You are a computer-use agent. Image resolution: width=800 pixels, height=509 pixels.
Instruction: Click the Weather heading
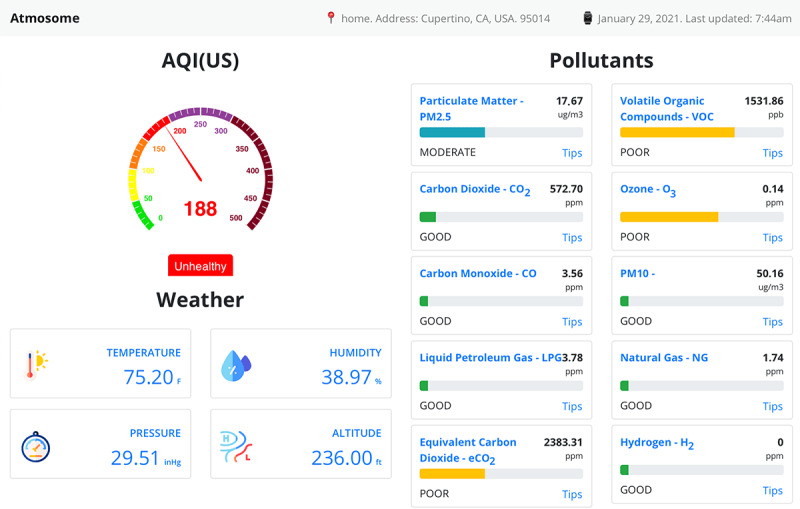(x=200, y=300)
